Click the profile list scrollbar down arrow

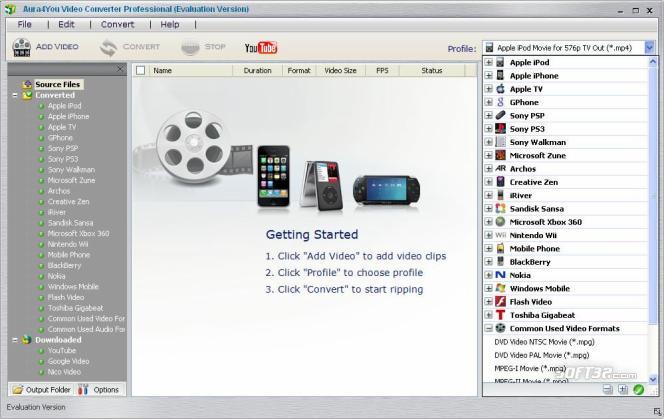pyautogui.click(x=653, y=379)
